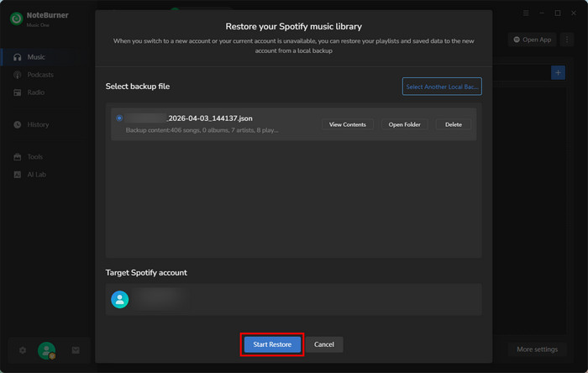
Task: Click the three-dot more options icon
Action: pyautogui.click(x=567, y=39)
